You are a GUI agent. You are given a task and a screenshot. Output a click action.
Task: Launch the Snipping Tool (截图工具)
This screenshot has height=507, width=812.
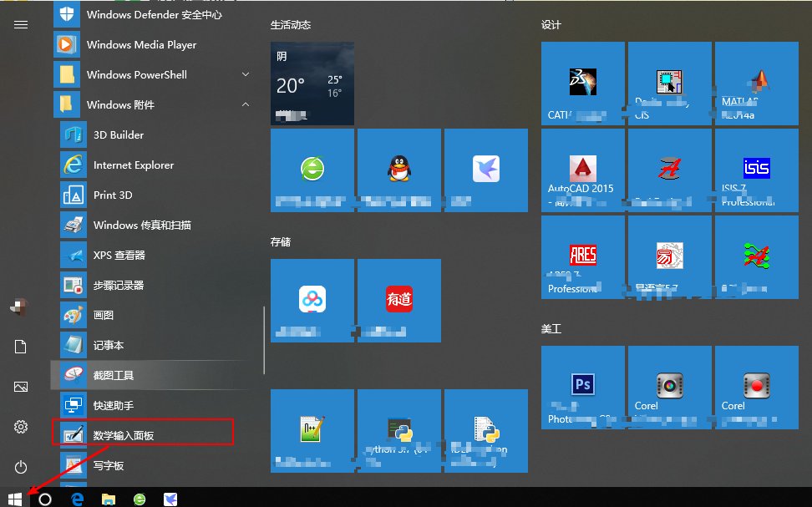pos(114,375)
